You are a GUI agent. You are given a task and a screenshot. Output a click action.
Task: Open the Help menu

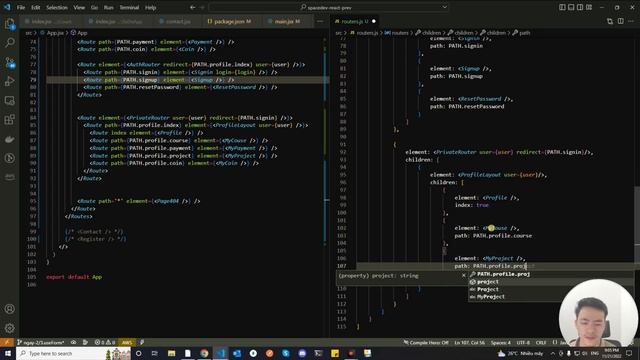point(151,7)
